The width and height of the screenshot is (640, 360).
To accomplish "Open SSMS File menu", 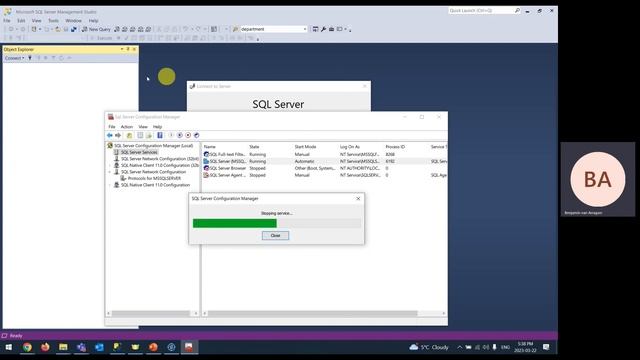I will [x=7, y=20].
